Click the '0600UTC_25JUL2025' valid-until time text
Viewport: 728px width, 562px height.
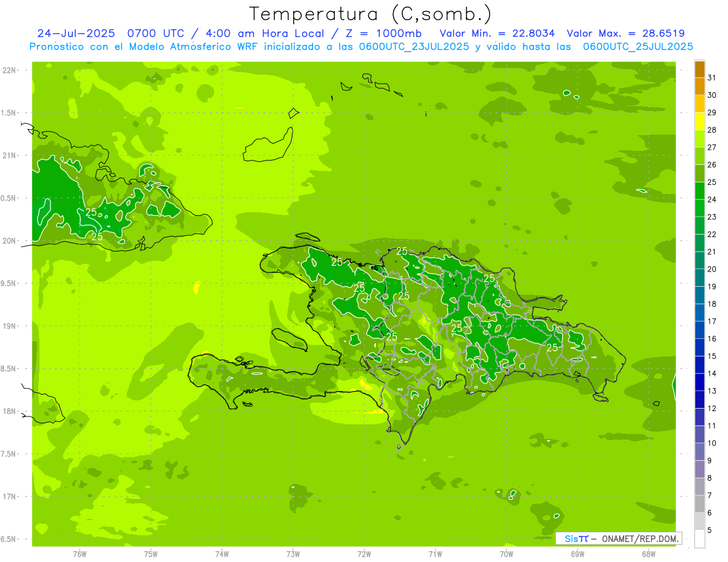(x=638, y=47)
